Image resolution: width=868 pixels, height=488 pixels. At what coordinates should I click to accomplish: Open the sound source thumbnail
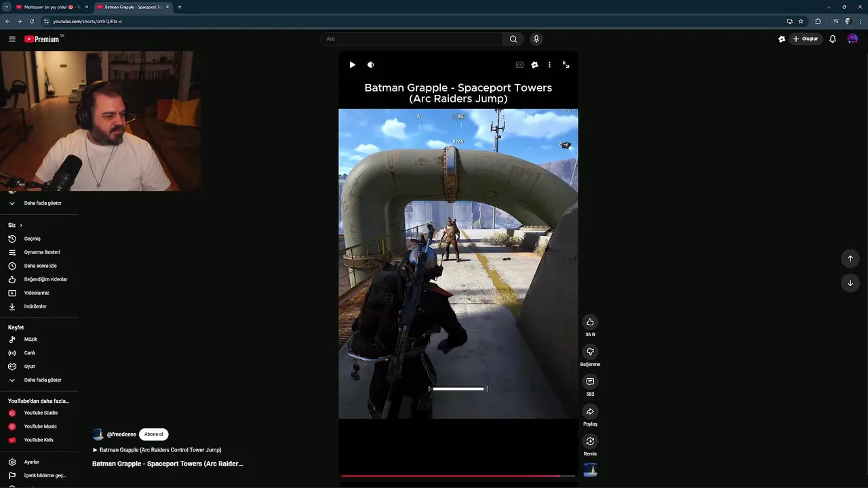pos(590,470)
